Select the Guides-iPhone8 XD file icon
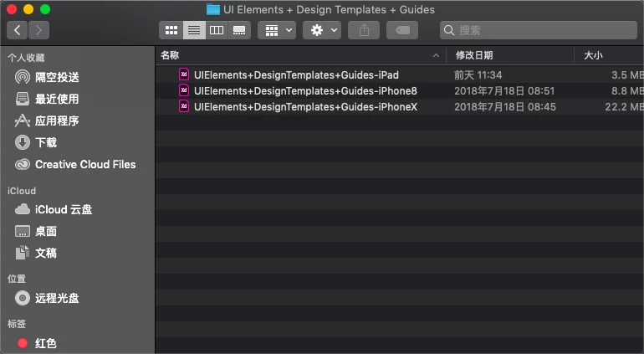644x354 pixels. (184, 90)
